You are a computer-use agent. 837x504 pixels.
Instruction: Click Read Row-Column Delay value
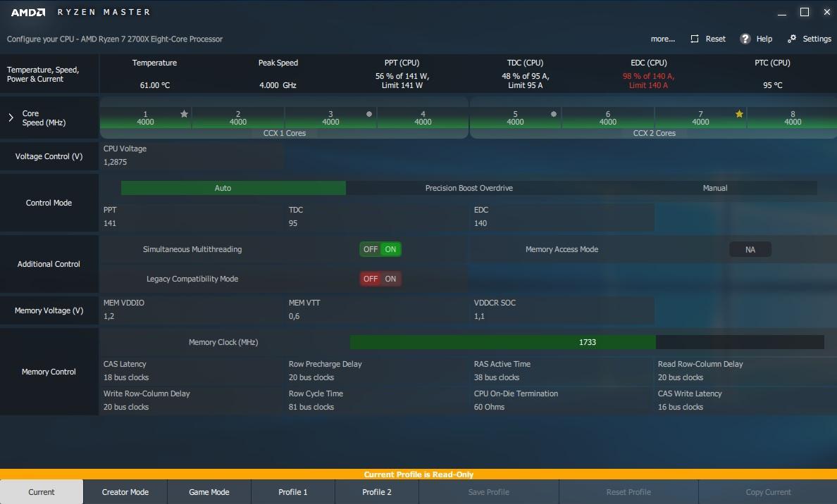coord(681,377)
